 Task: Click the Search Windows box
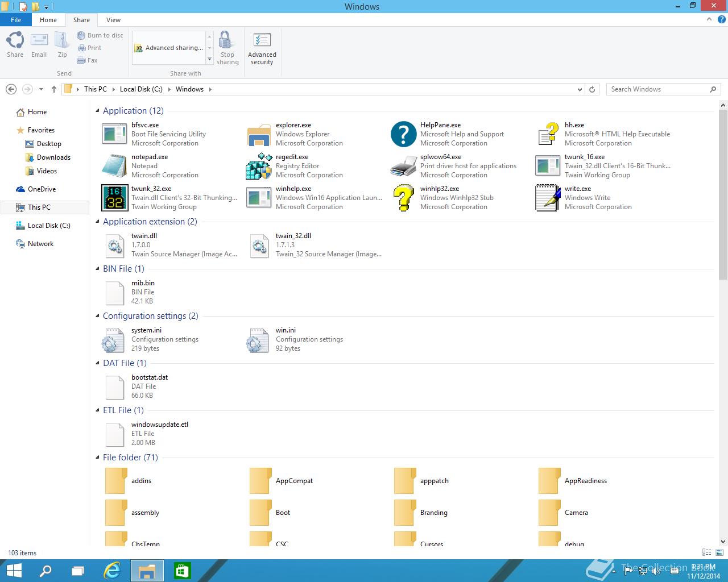pyautogui.click(x=663, y=89)
